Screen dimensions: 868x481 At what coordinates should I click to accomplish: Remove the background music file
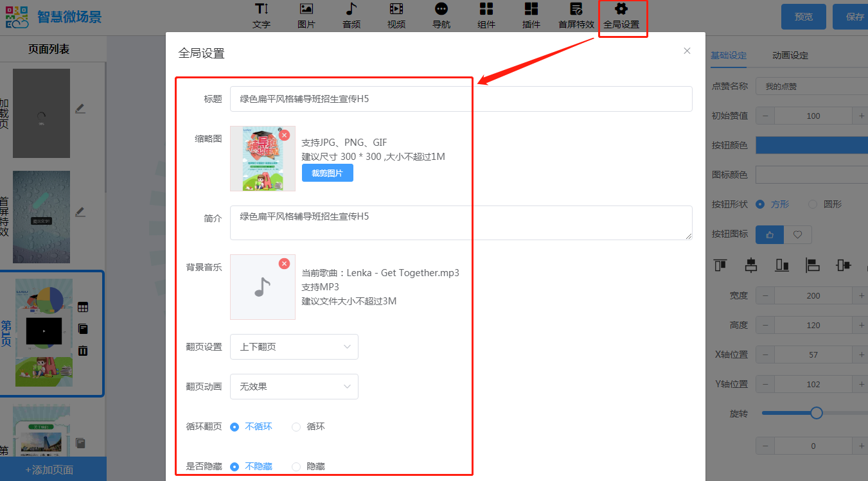(284, 264)
